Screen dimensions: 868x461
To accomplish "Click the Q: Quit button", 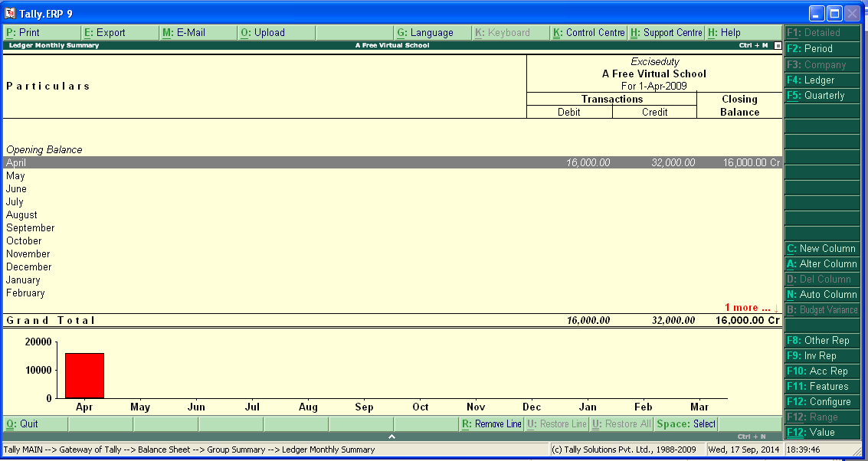I will pos(35,424).
